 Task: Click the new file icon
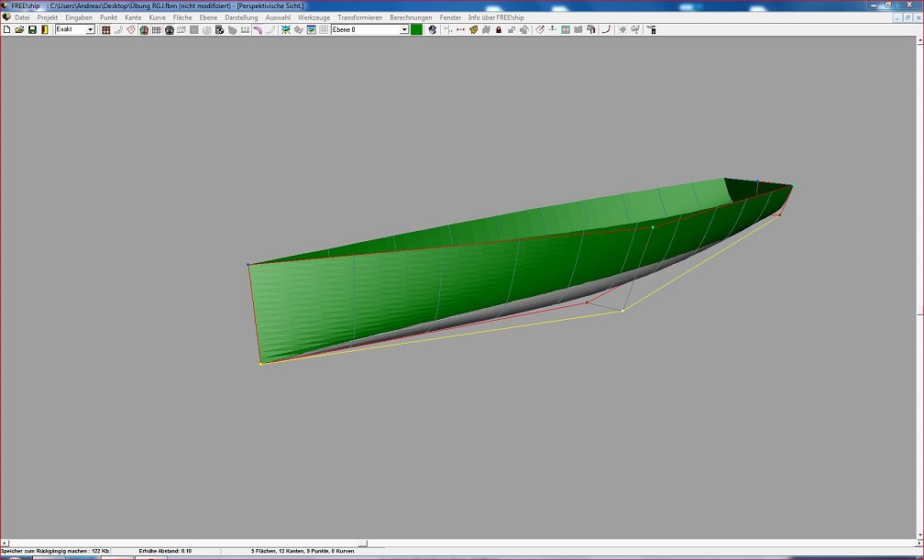(6, 30)
